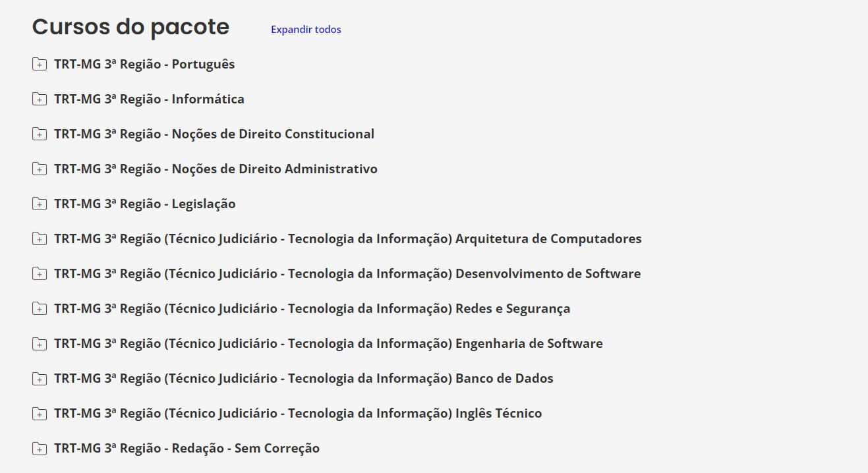This screenshot has height=473, width=868.
Task: Click the Cursos do pacote heading
Action: pos(130,27)
